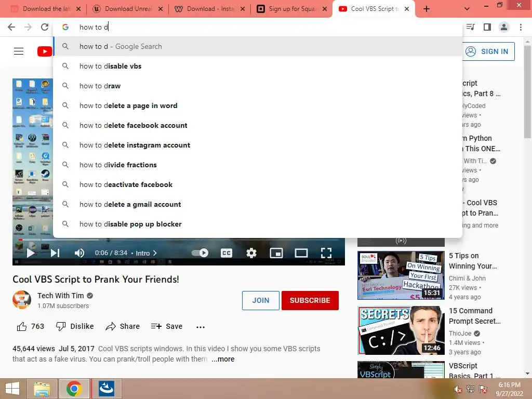Choose how to delete facebook account
532x399 pixels.
[258, 125]
